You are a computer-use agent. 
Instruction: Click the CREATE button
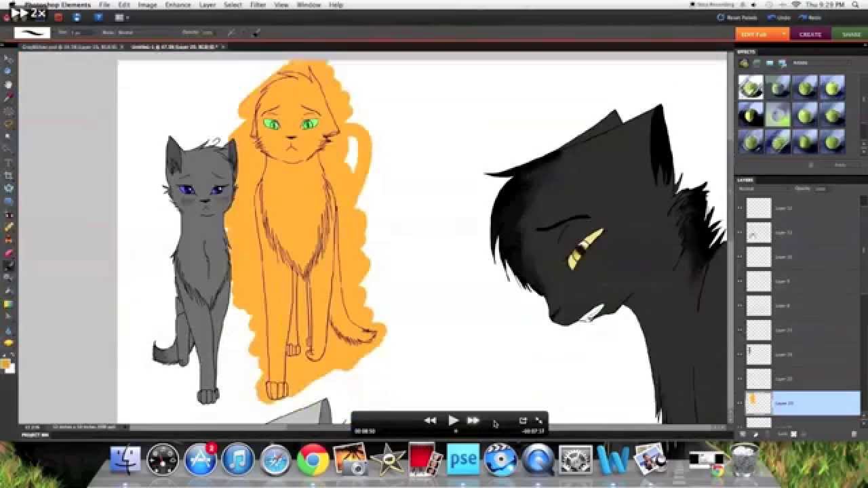point(810,34)
